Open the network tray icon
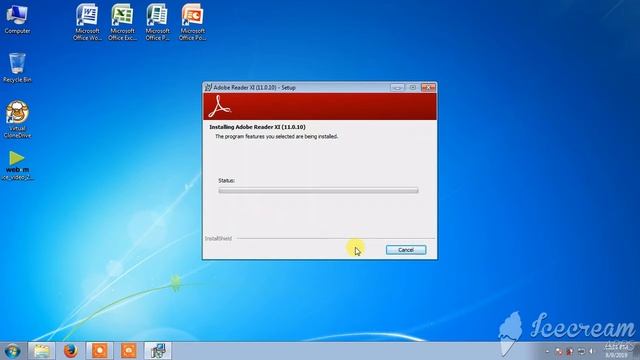 click(581, 351)
